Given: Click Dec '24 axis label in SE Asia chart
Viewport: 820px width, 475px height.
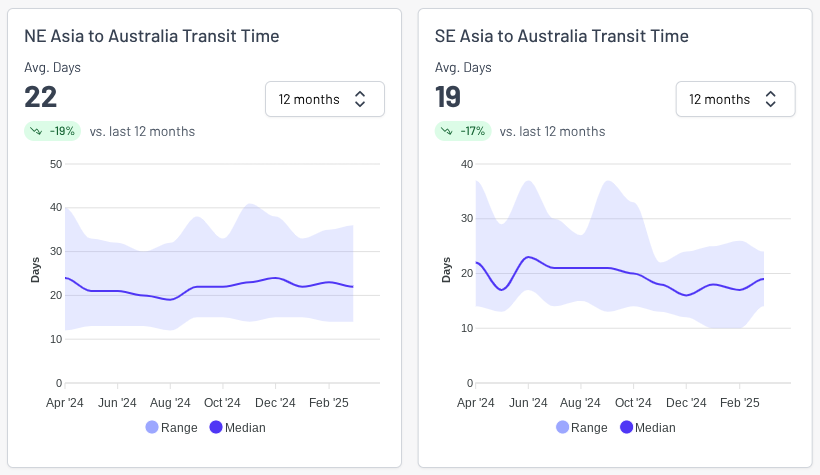Looking at the screenshot, I should coord(686,403).
